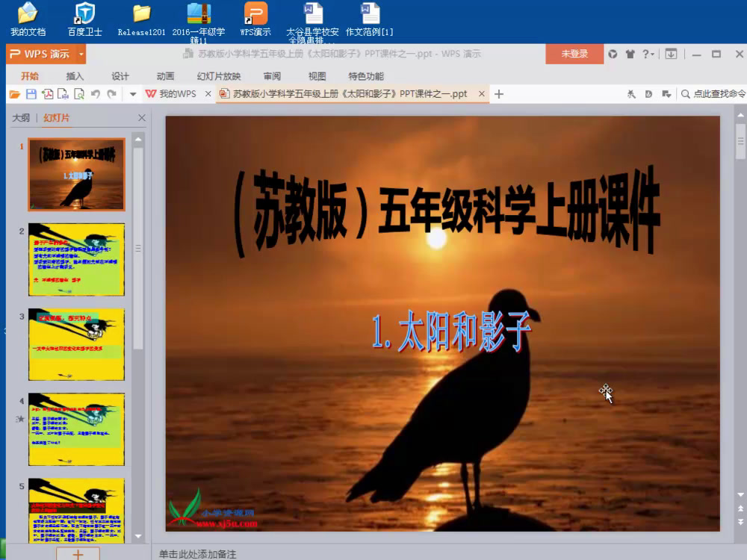Click the open folder icon in quick toolbar
The height and width of the screenshot is (560, 747).
click(14, 94)
